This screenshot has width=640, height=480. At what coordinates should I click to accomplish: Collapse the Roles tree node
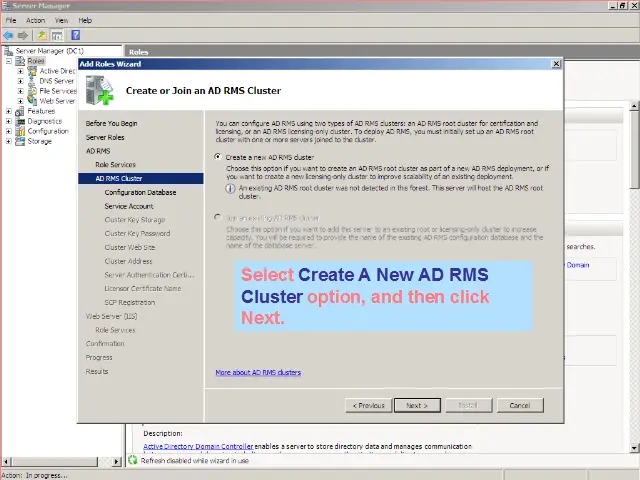9,61
